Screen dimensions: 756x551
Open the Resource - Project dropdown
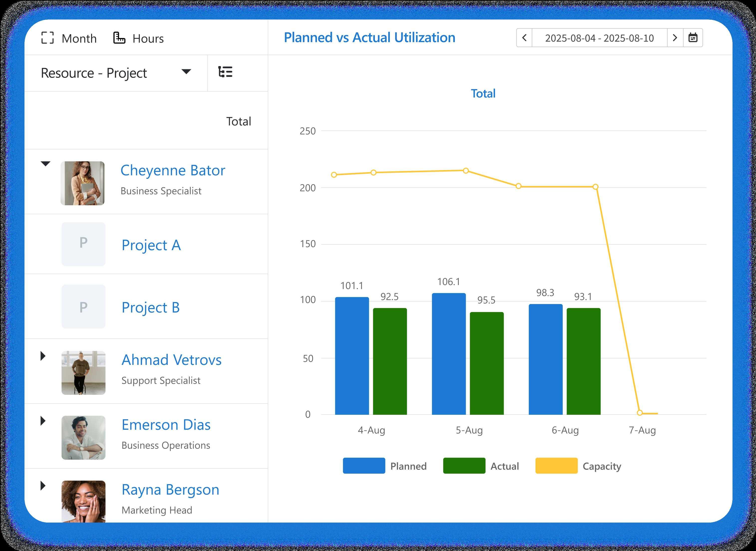(186, 72)
